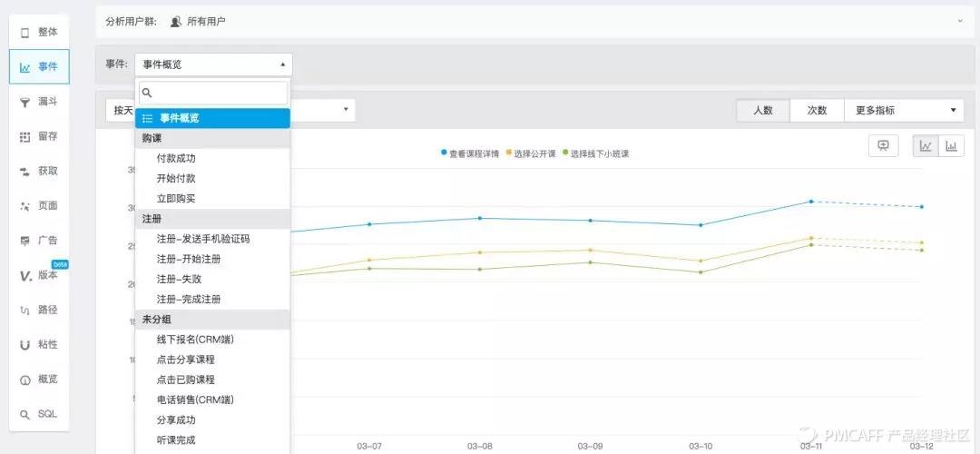The image size is (980, 454).
Task: Click the 选择公开课 yellow legend dot
Action: tap(509, 153)
